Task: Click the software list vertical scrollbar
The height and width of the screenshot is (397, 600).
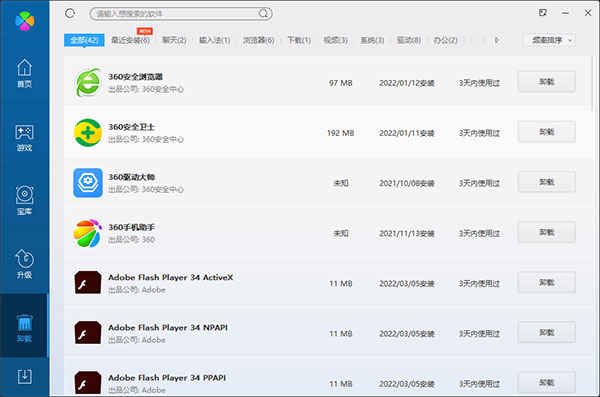Action: tap(593, 83)
